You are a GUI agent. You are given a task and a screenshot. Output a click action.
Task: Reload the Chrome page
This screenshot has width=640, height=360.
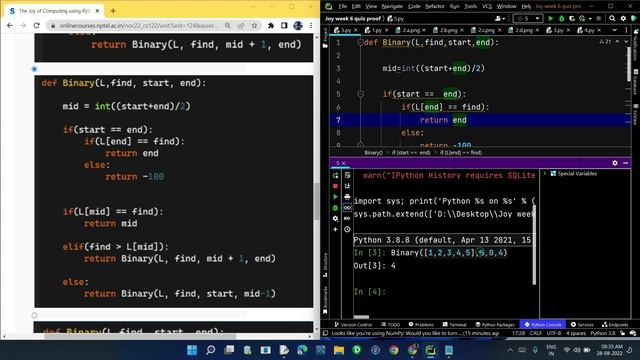(x=37, y=25)
